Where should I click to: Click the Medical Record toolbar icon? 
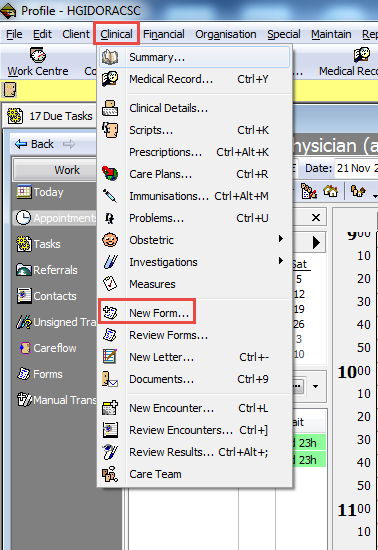(x=362, y=55)
